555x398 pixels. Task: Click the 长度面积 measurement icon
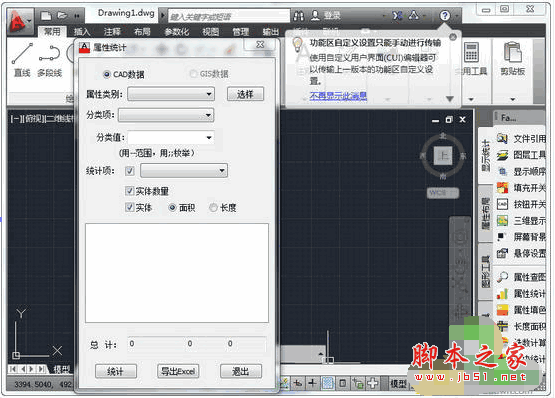tap(502, 326)
